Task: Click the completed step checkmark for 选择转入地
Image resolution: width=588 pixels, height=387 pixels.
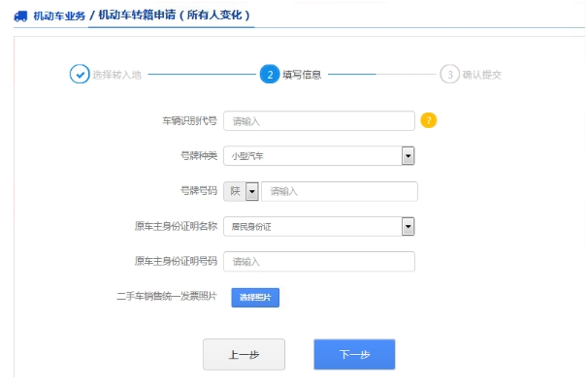Action: coord(80,75)
